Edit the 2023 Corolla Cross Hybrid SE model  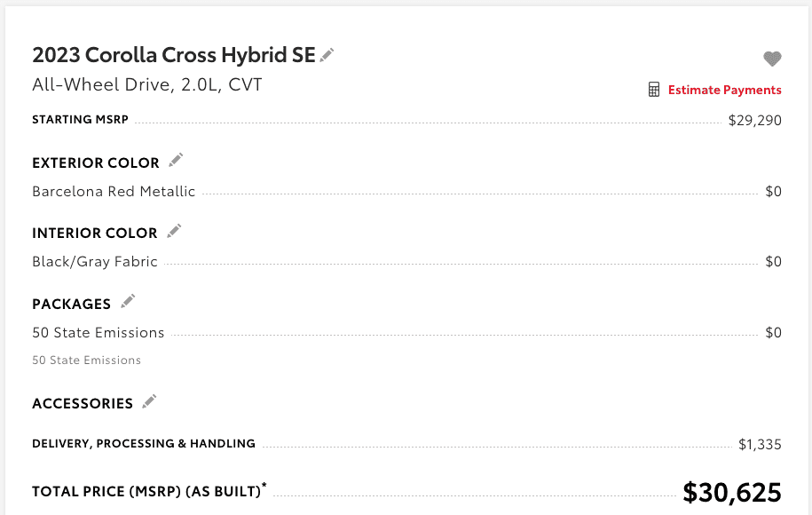point(327,55)
